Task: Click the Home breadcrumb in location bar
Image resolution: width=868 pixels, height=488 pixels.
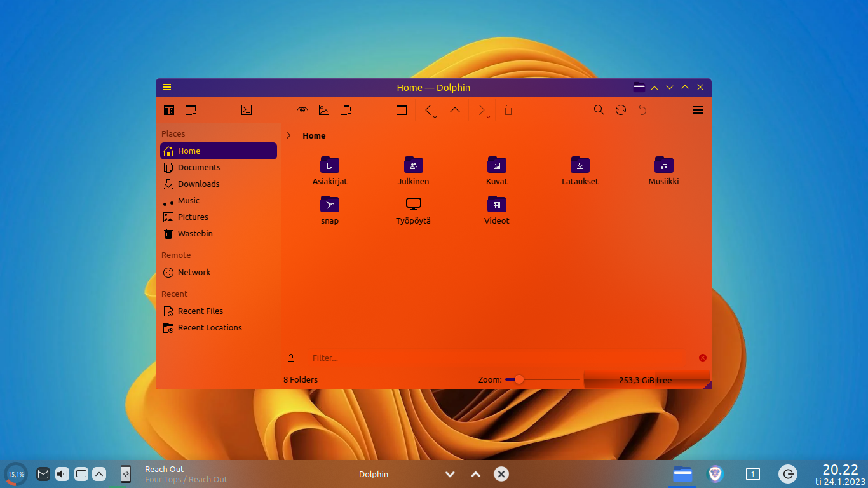Action: [314, 135]
